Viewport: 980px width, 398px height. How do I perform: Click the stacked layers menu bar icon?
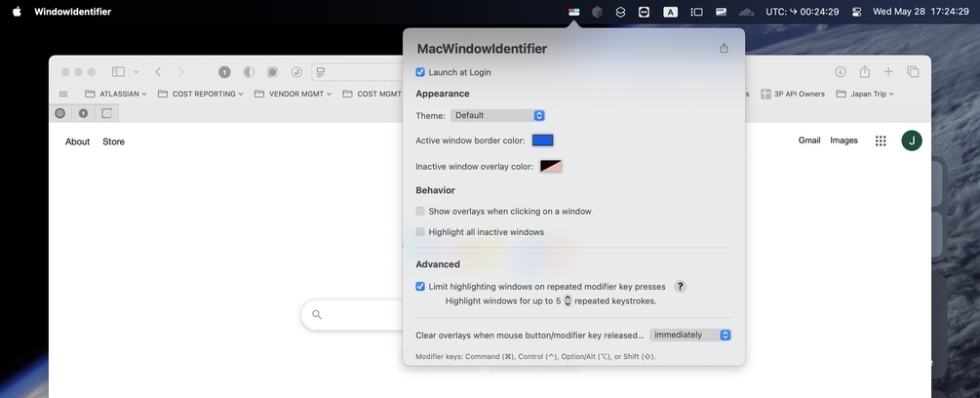coord(620,12)
